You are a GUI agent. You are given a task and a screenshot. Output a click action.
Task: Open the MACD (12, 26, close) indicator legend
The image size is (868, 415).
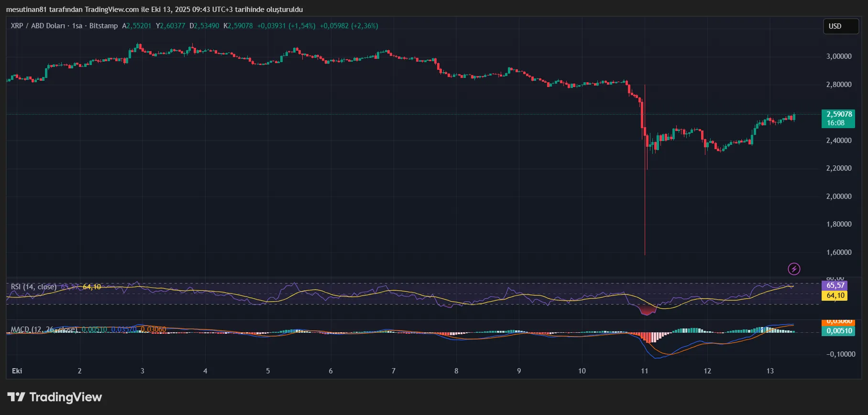(44, 329)
